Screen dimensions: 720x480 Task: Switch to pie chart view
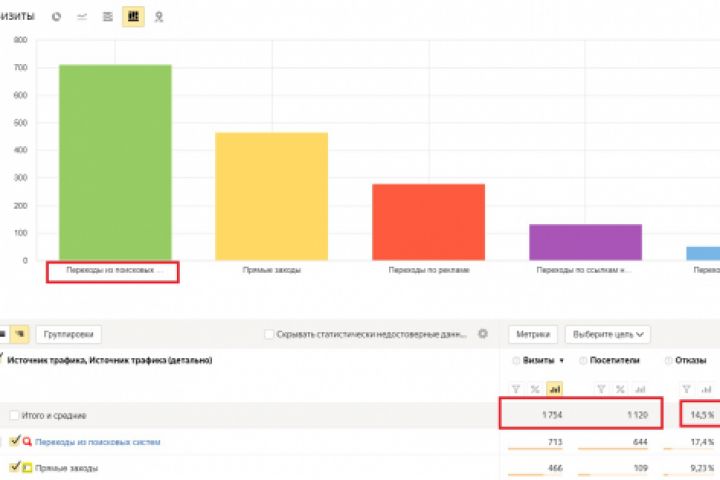tap(56, 17)
